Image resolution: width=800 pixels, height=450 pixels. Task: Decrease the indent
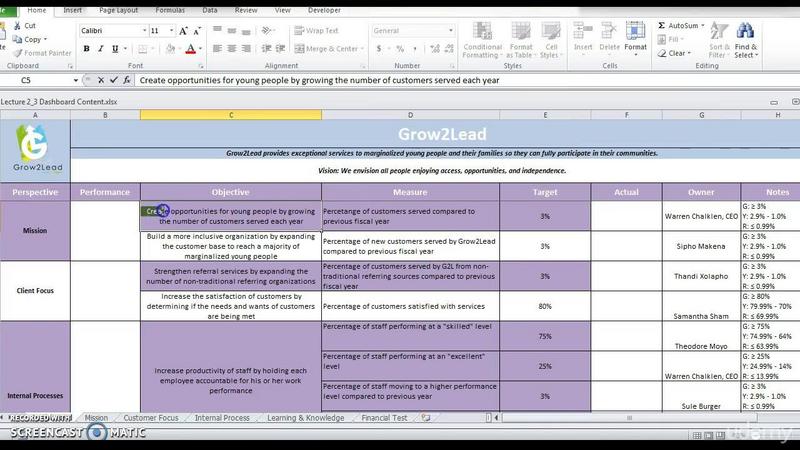click(266, 48)
